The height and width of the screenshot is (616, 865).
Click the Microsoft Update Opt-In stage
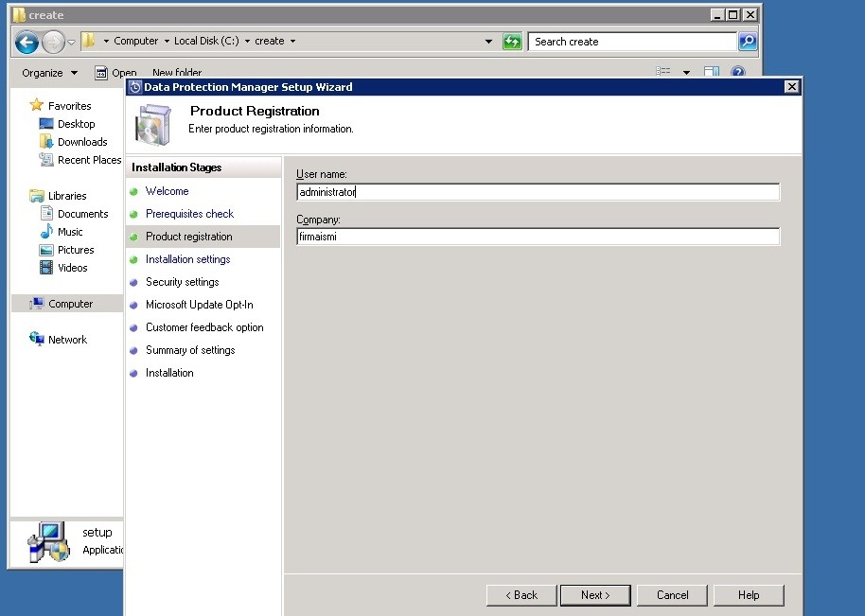coord(199,305)
